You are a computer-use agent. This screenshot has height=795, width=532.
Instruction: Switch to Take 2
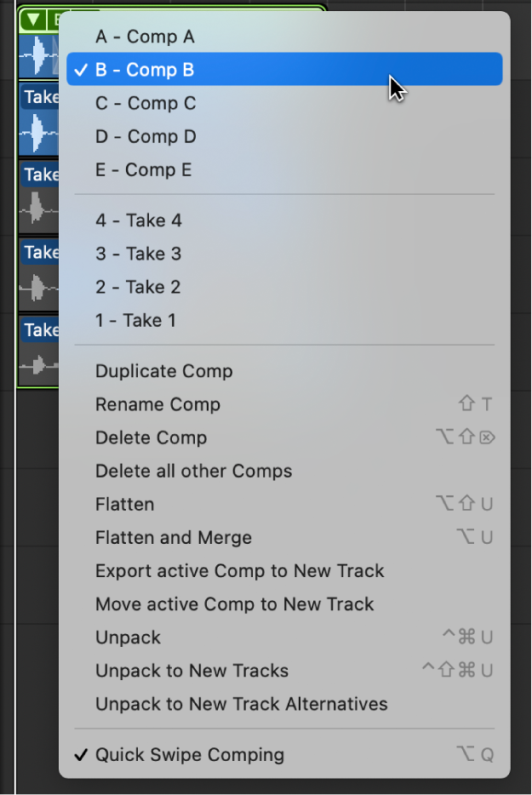click(x=138, y=287)
